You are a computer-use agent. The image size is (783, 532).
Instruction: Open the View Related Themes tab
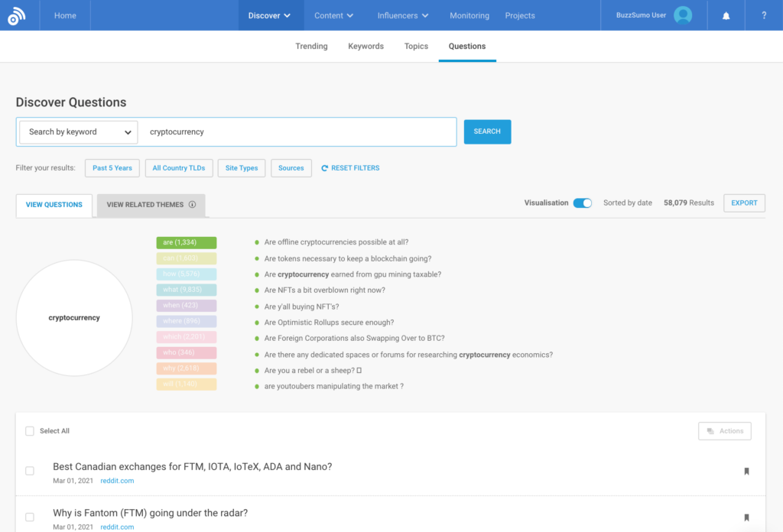[x=145, y=205]
